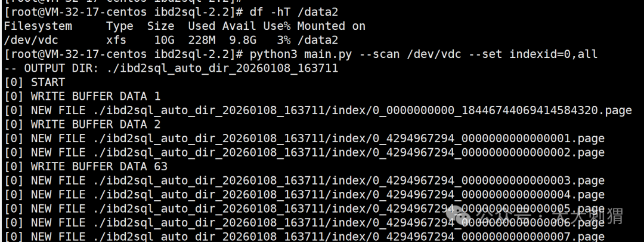
Task: Click the "/data2" mount point in df output
Action: [317, 41]
